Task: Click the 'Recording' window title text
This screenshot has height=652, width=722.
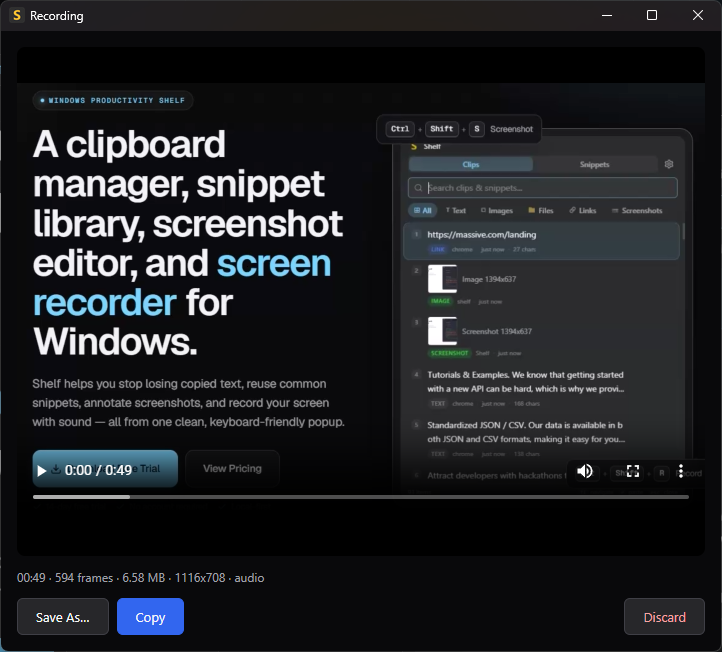Action: 57,16
